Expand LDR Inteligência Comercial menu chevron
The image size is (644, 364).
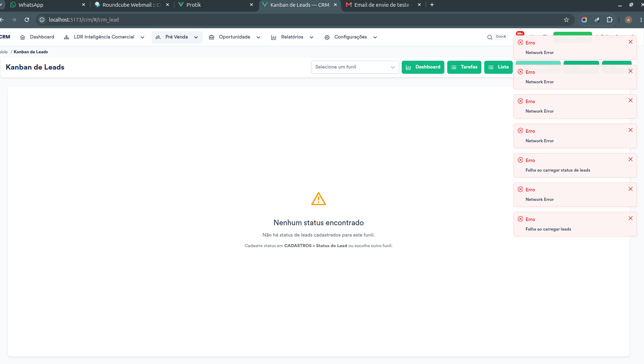142,37
